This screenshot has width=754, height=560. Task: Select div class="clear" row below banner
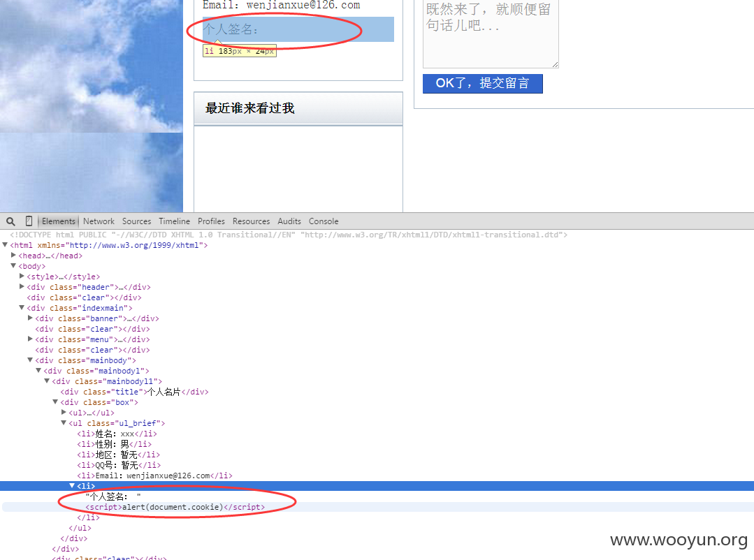(x=92, y=329)
